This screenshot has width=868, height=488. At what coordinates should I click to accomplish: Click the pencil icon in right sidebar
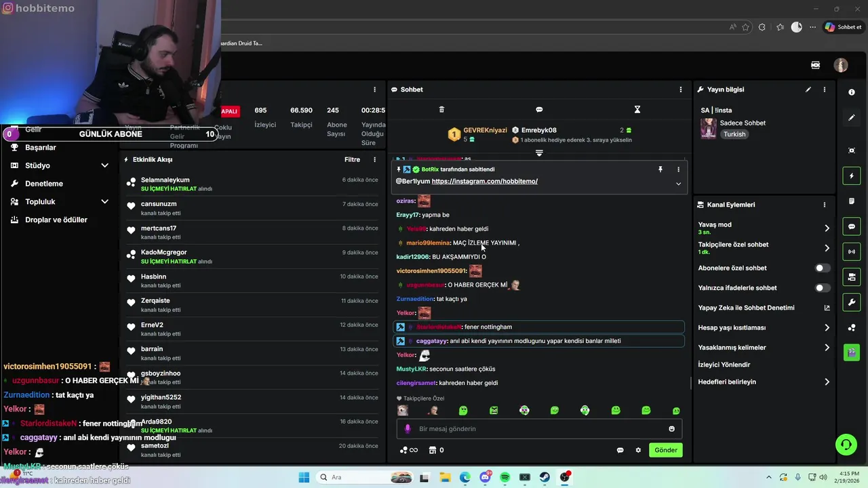852,118
